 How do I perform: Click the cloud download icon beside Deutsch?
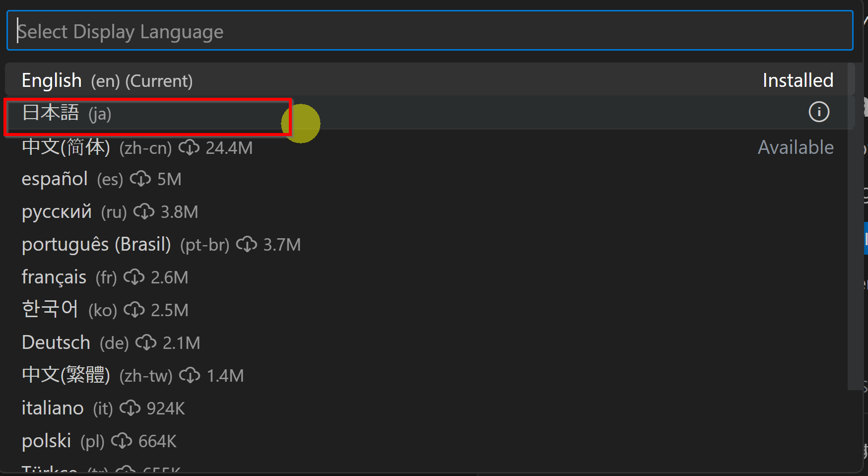(146, 343)
